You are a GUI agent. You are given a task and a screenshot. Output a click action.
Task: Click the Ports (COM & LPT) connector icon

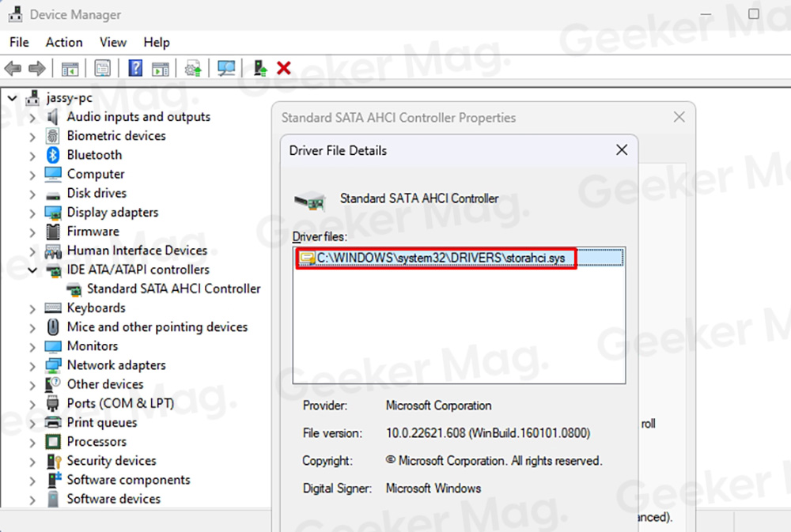(52, 404)
